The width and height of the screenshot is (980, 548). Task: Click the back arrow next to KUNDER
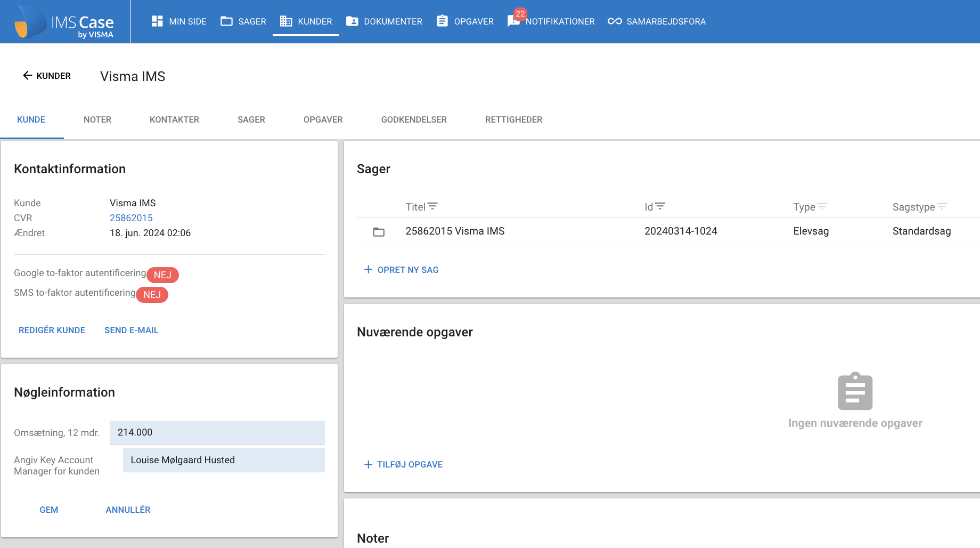28,76
